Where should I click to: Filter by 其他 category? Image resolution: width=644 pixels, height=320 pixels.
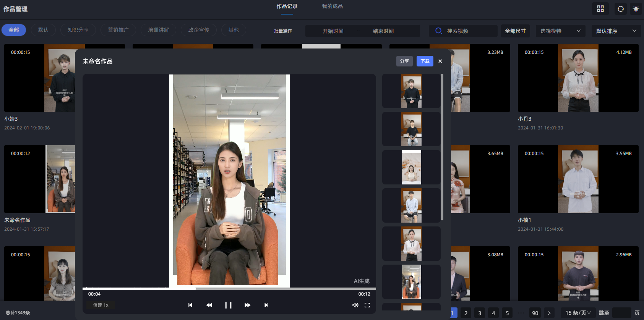click(234, 30)
